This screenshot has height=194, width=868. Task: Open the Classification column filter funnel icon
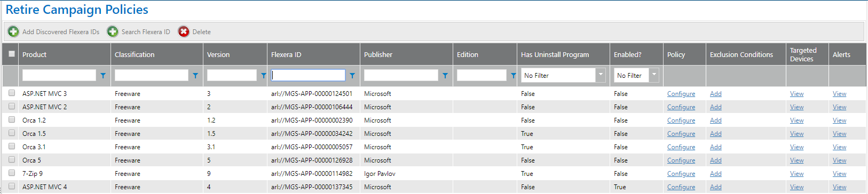pyautogui.click(x=195, y=76)
